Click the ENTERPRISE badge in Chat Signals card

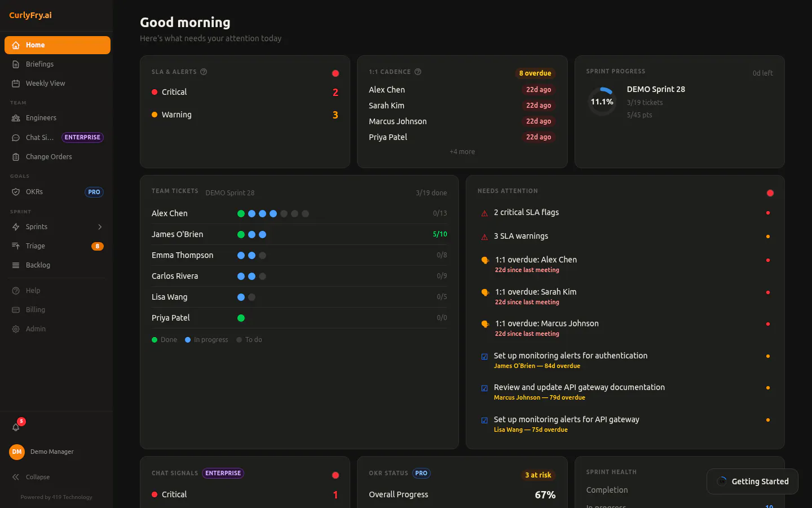pyautogui.click(x=223, y=473)
